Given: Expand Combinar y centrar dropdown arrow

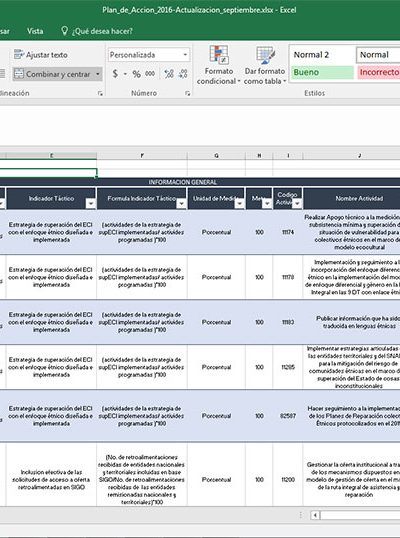Looking at the screenshot, I should pos(98,74).
